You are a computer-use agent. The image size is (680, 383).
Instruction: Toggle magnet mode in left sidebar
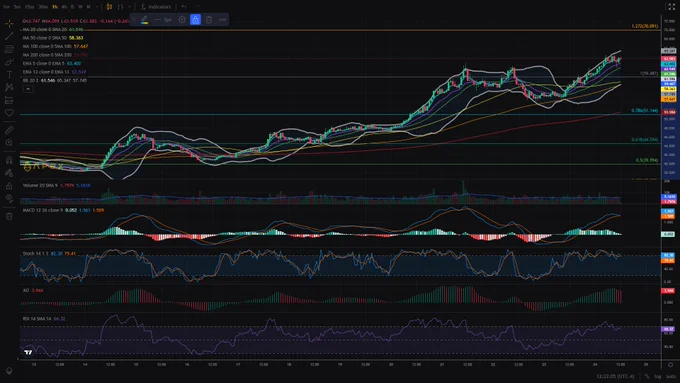click(9, 160)
